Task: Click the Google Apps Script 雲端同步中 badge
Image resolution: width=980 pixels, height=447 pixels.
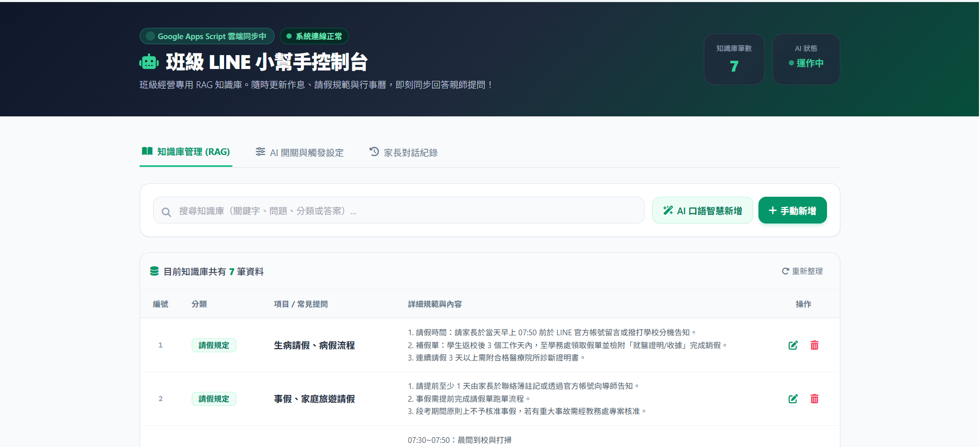Action: tap(207, 36)
